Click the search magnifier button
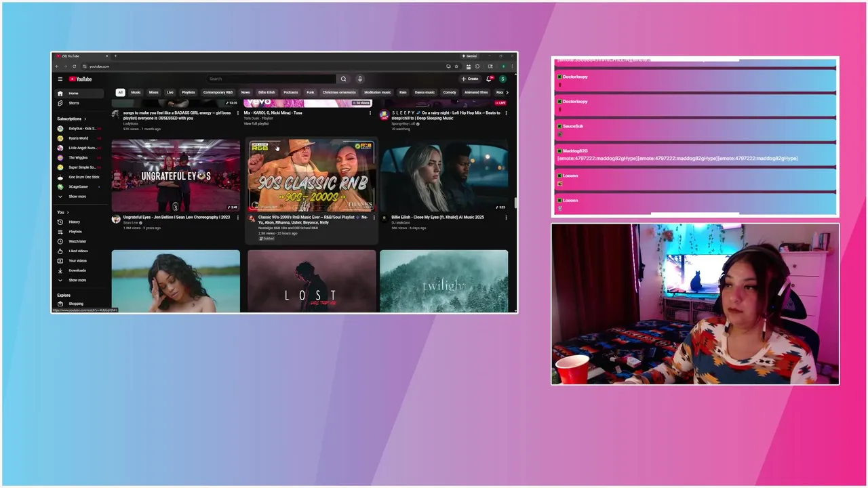Viewport: 868px width, 488px height. 343,79
